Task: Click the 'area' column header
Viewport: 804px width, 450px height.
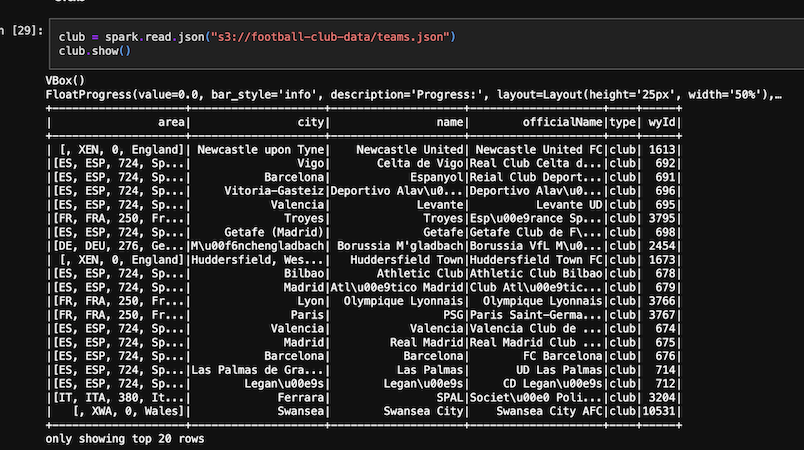Action: pos(171,122)
